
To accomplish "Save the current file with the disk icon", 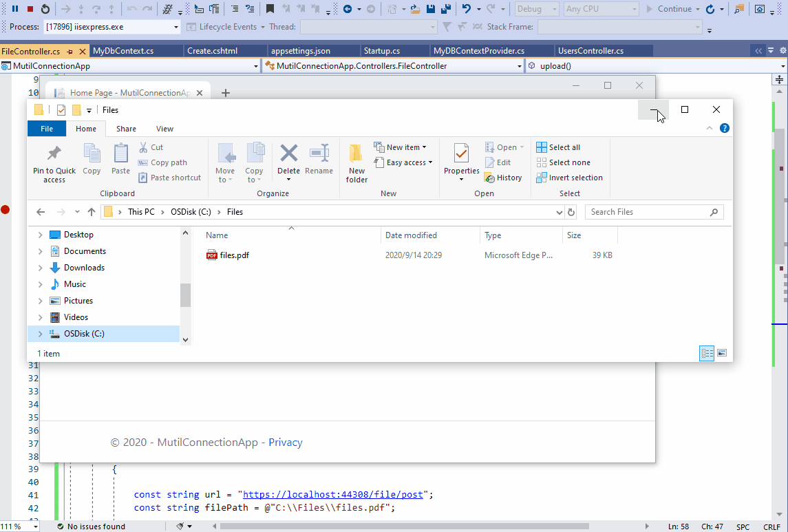I will 431,8.
